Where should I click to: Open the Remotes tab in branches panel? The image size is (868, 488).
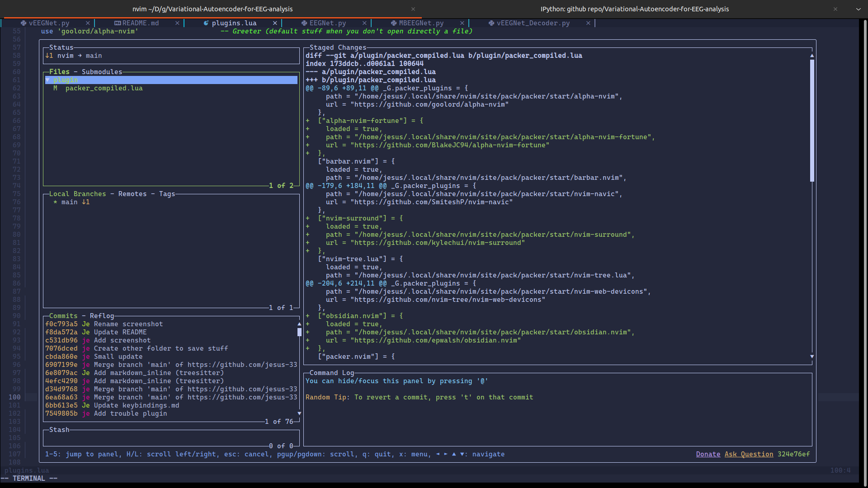(132, 194)
